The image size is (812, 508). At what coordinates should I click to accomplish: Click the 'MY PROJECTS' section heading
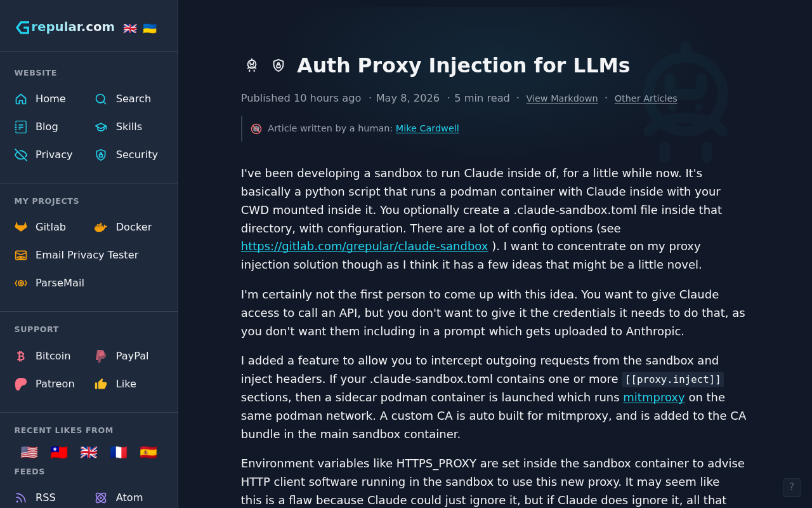click(47, 201)
